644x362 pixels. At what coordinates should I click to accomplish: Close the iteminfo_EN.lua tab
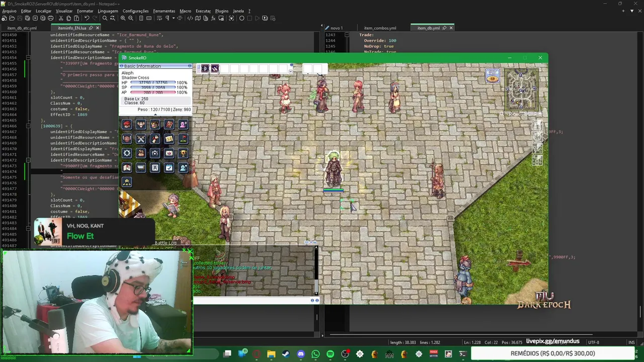98,28
